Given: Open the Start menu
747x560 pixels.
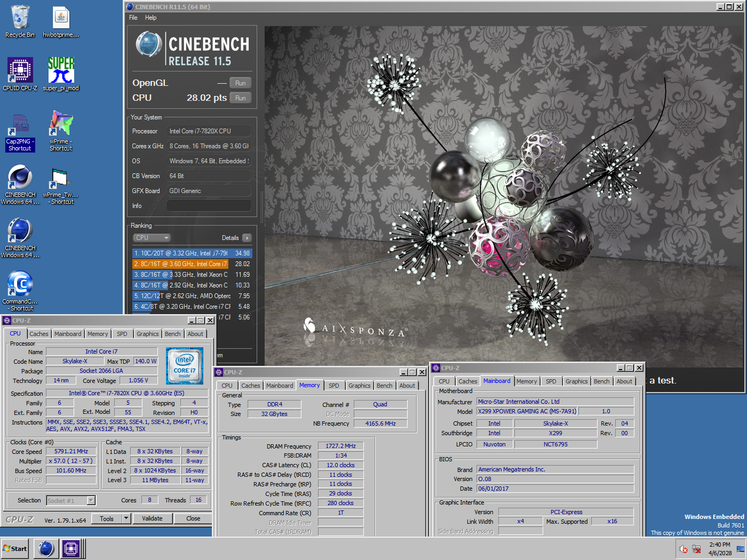Looking at the screenshot, I should pyautogui.click(x=14, y=548).
